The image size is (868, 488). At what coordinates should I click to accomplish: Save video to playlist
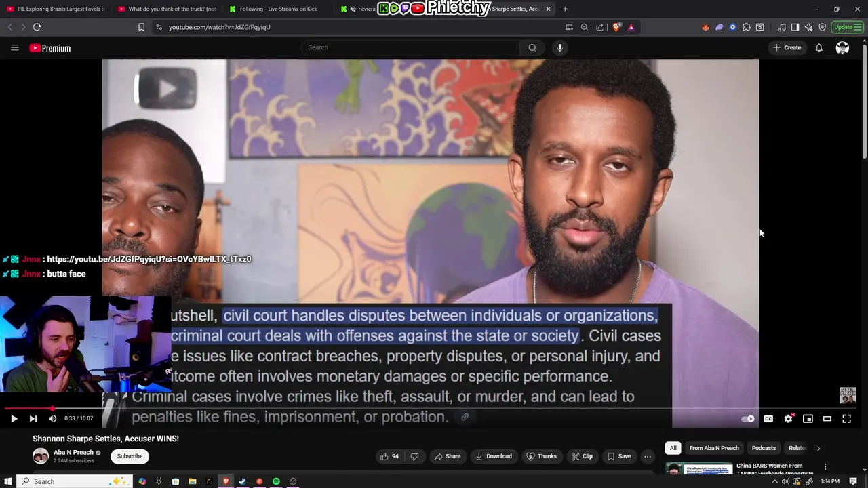[x=618, y=456]
